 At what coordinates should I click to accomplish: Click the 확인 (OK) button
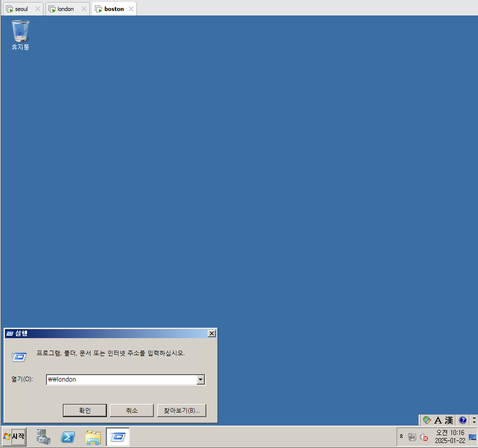coord(85,410)
